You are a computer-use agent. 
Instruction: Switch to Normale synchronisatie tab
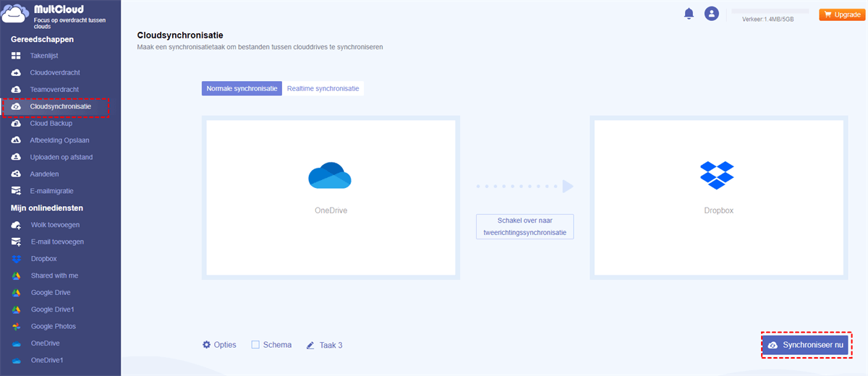pos(242,88)
